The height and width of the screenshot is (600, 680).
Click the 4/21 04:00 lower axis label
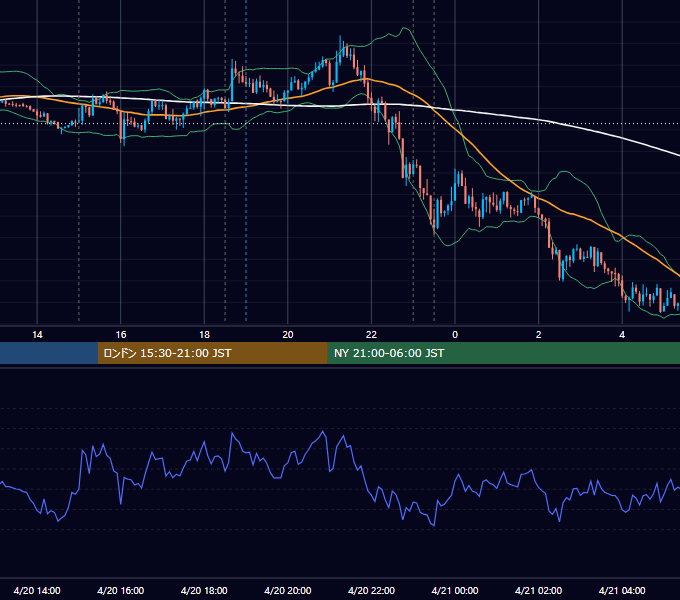pyautogui.click(x=622, y=590)
